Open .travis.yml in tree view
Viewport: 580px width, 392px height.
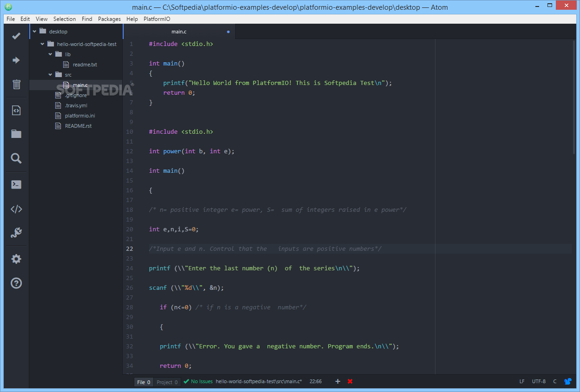(x=76, y=105)
